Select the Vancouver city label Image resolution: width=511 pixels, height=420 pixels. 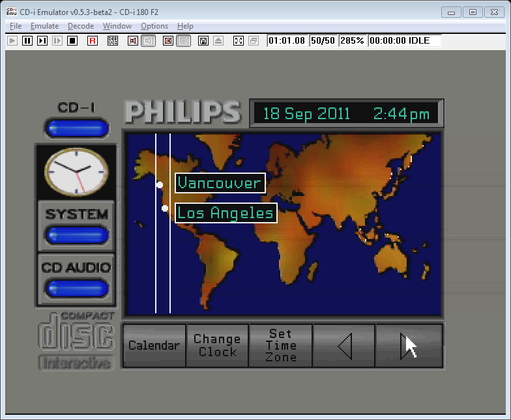point(220,183)
